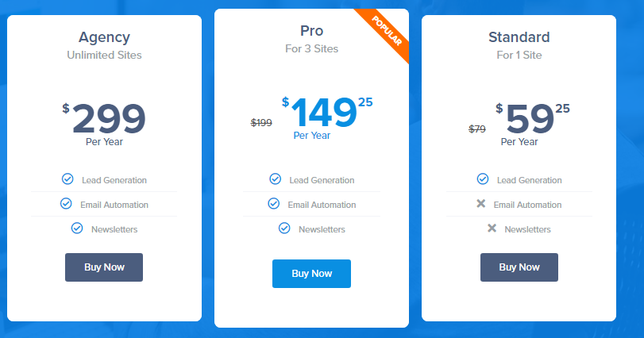Click the Standard plan title

(519, 36)
